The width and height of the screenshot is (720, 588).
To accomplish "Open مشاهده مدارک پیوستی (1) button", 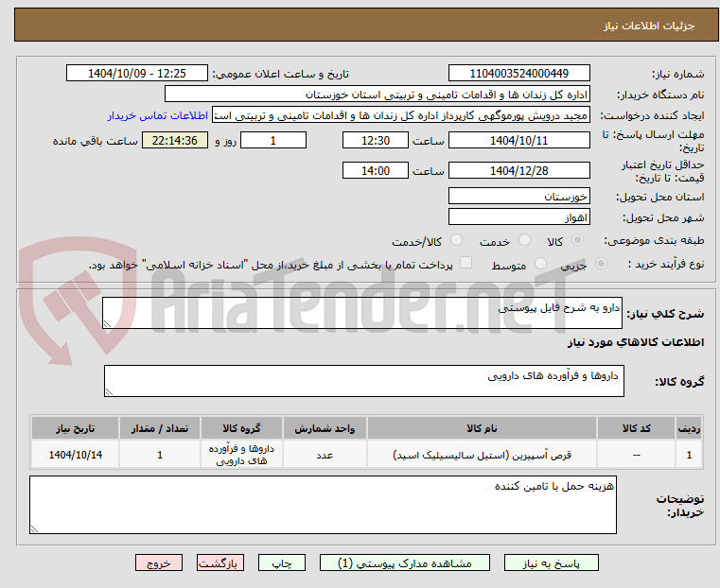I will [405, 562].
